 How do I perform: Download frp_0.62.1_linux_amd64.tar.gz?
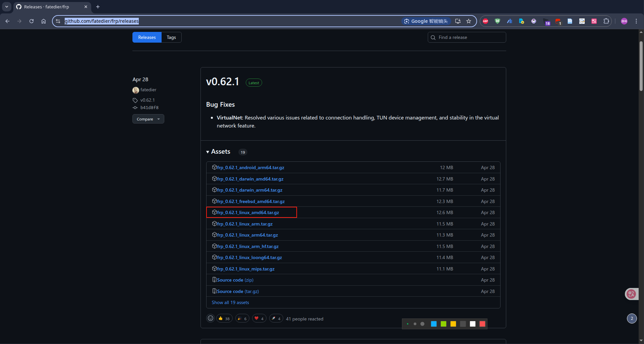click(x=248, y=212)
